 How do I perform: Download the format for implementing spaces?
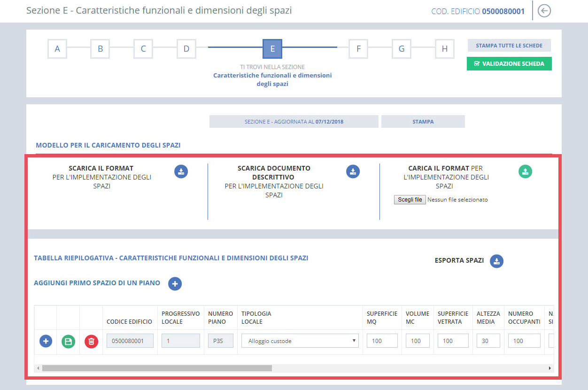(x=181, y=172)
